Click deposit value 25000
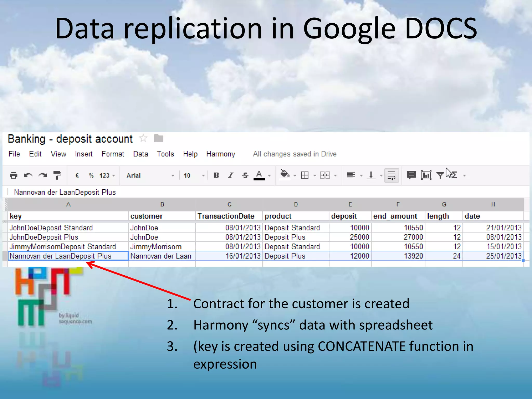This screenshot has width=532, height=399. click(x=350, y=237)
